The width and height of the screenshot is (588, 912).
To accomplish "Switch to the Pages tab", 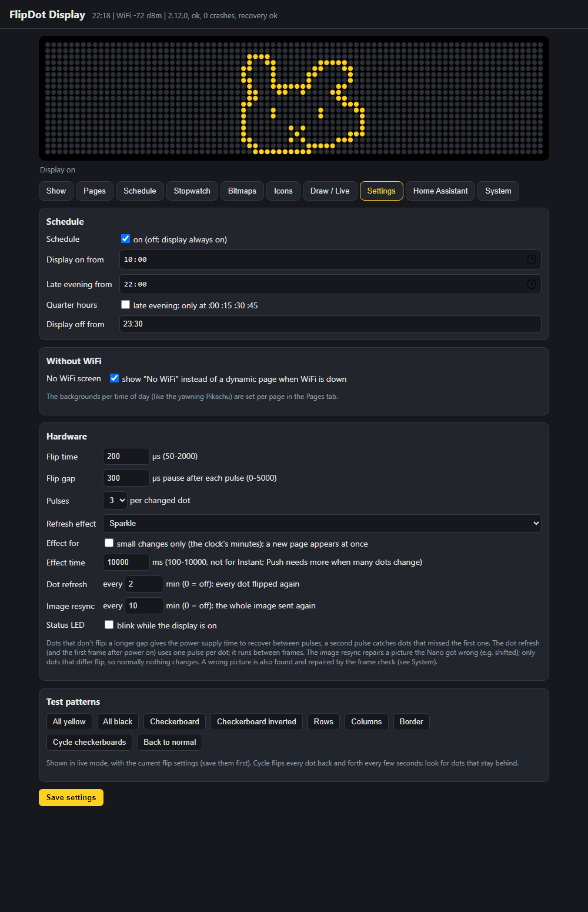I will click(x=95, y=191).
